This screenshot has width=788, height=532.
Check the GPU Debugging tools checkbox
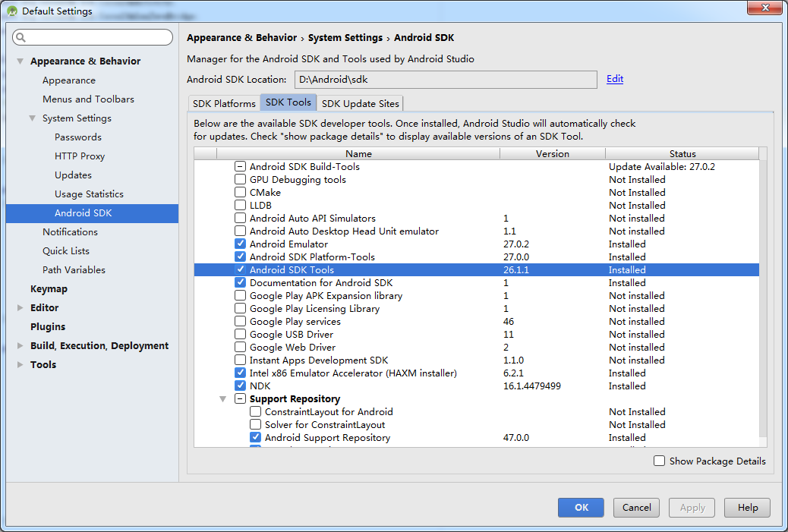point(241,180)
